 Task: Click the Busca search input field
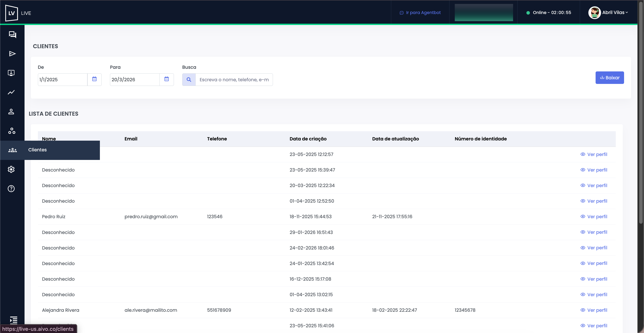point(234,80)
